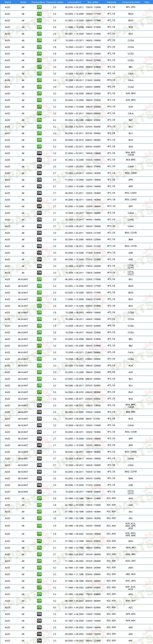Click the petrol icon in the A8 ABZ, AKG row

(39, 574)
